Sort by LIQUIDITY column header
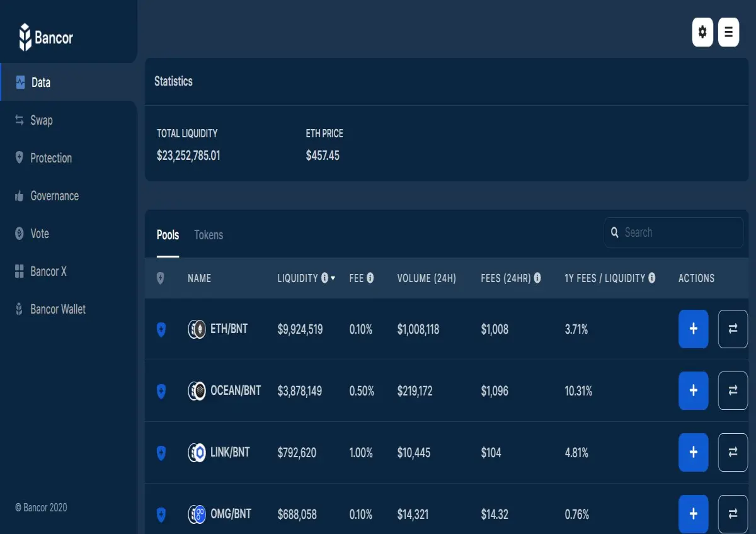Viewport: 756px width, 534px height. tap(297, 278)
